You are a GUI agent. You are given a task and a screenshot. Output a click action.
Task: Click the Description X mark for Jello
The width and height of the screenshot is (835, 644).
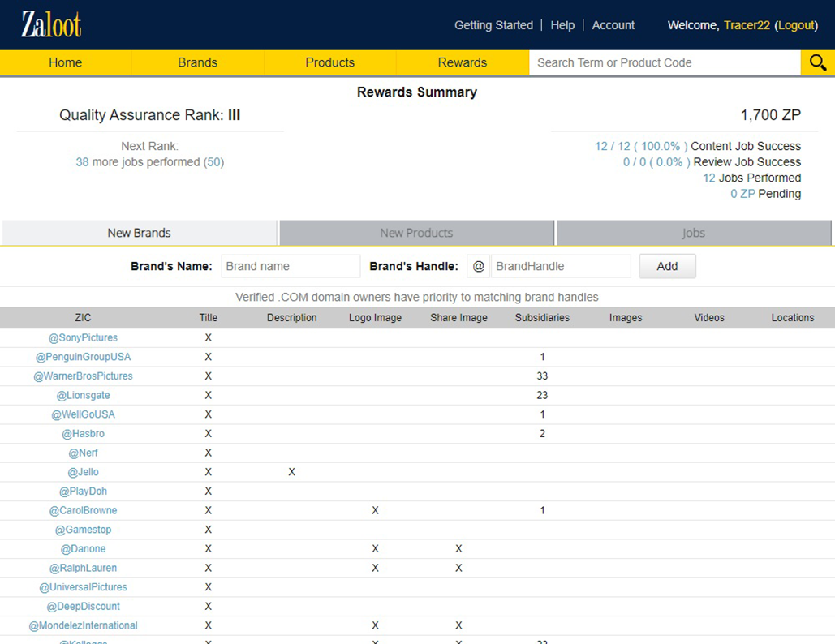(x=292, y=472)
